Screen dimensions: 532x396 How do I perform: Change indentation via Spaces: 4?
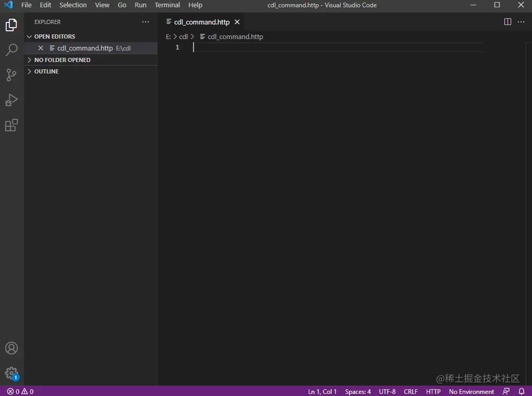358,392
